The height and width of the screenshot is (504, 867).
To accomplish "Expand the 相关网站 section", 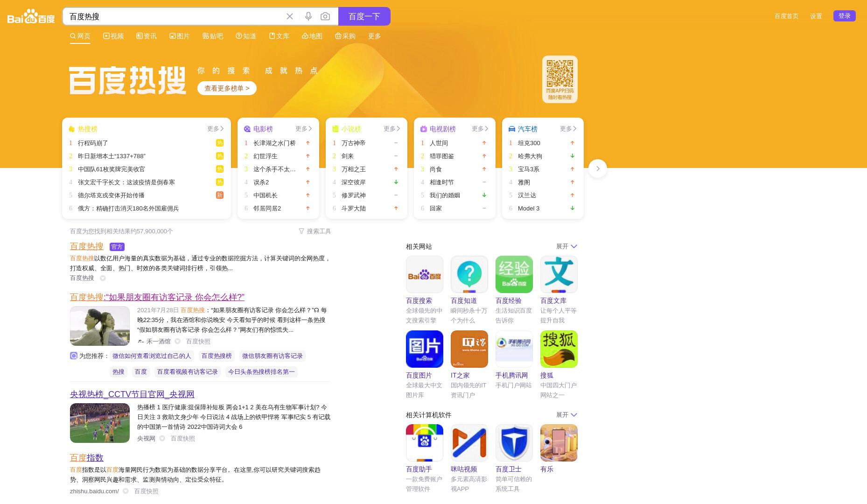I will pos(566,246).
